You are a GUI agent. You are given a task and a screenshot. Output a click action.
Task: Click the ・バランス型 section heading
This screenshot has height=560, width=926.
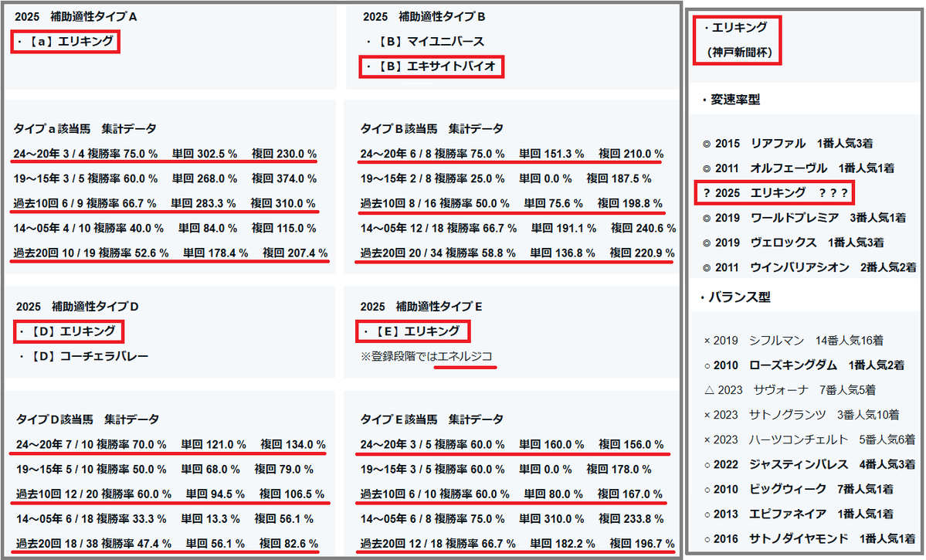pyautogui.click(x=736, y=297)
